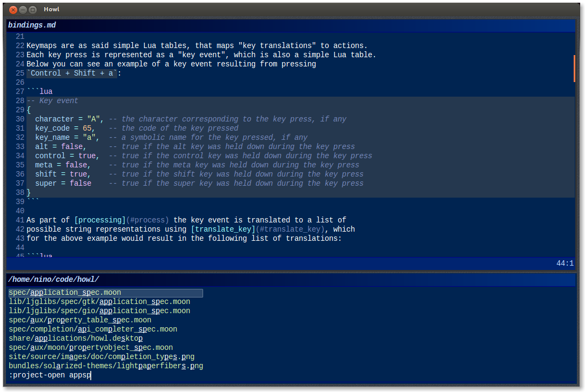Click the bindings.md buffer title
Viewport: 585px width, 392px height.
(x=32, y=25)
